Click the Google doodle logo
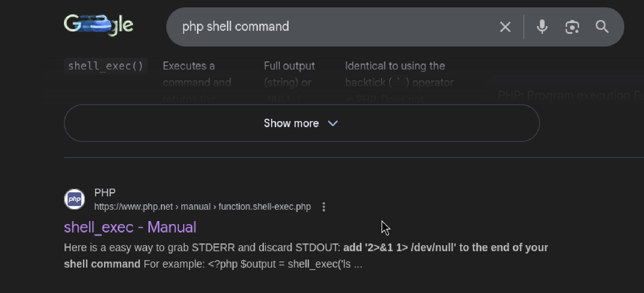Screen dimensions: 644x293 [98, 25]
